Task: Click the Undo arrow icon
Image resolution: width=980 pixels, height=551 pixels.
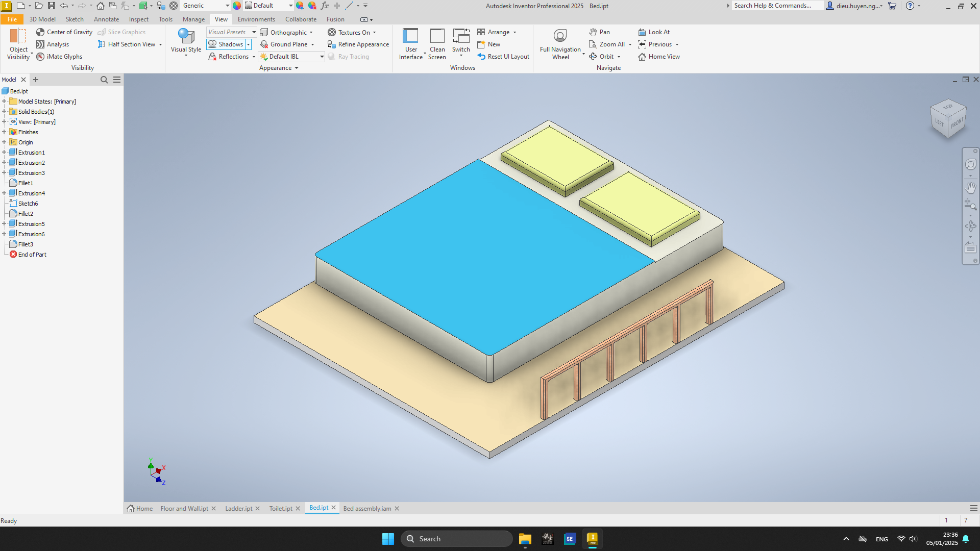Action: 64,6
